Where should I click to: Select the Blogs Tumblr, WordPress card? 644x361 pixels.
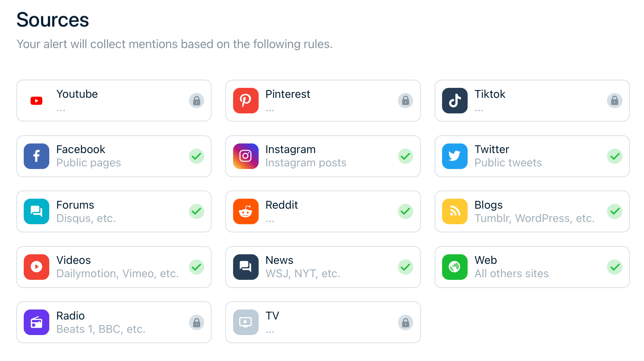(x=532, y=211)
